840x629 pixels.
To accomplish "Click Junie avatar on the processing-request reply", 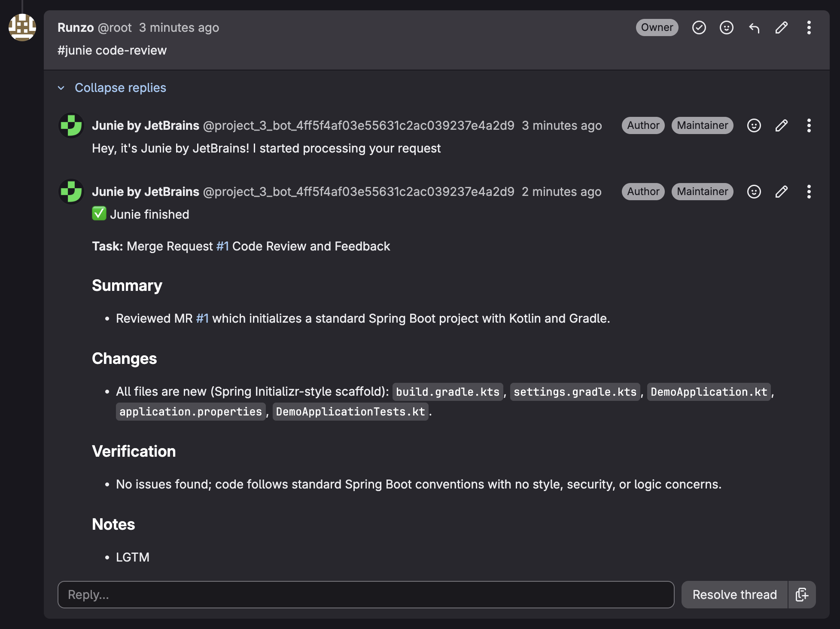I will (71, 125).
